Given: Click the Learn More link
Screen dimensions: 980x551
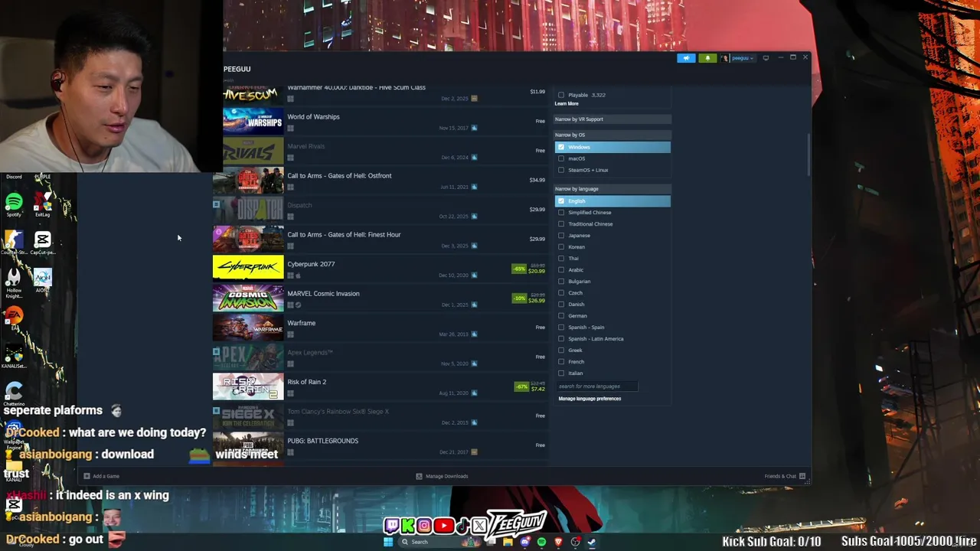Looking at the screenshot, I should tap(567, 103).
